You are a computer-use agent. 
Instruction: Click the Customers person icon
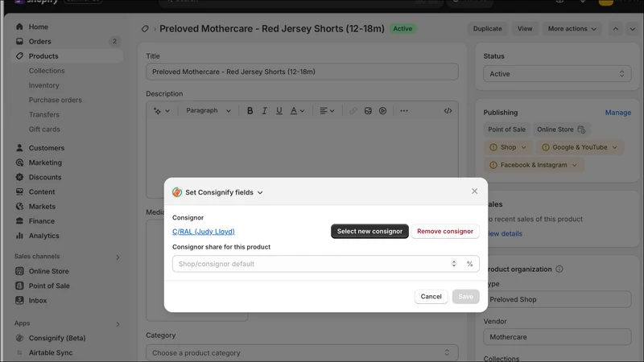[x=19, y=148]
